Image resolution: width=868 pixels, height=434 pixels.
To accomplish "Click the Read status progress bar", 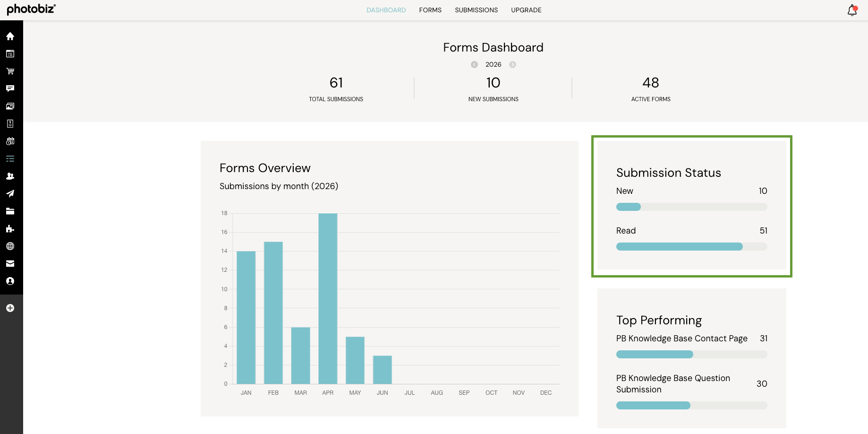I will pyautogui.click(x=692, y=247).
